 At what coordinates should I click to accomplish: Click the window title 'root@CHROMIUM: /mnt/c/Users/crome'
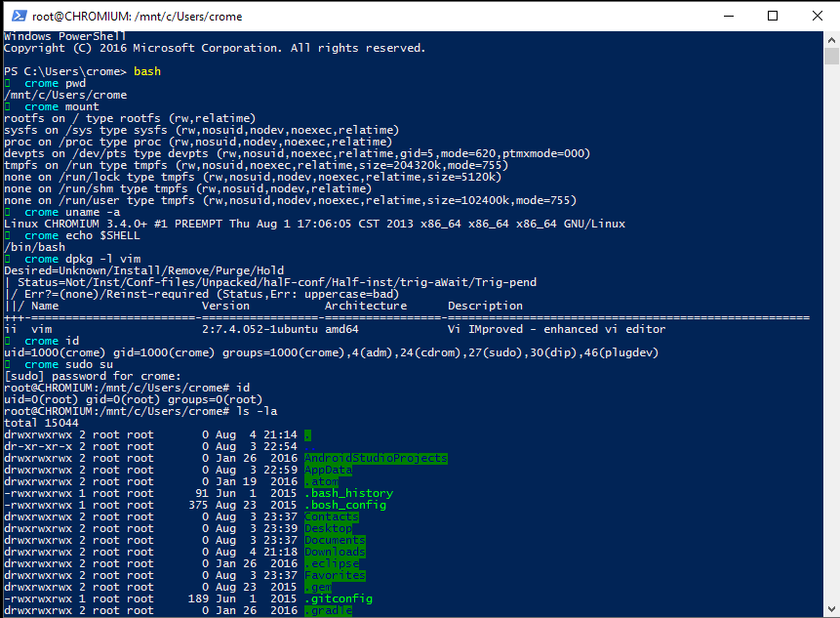[138, 17]
